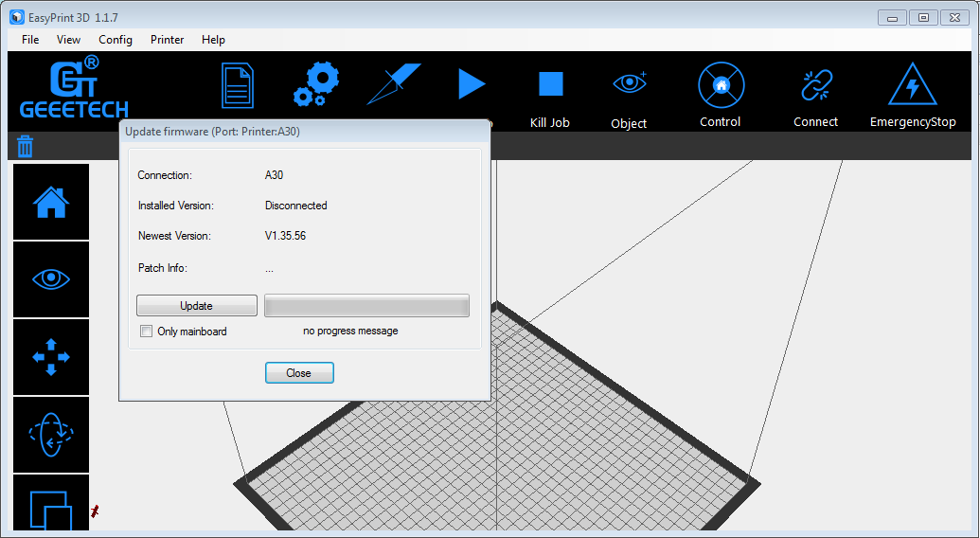Start print with the play icon
Viewport: 980px width, 538px height.
click(x=472, y=83)
